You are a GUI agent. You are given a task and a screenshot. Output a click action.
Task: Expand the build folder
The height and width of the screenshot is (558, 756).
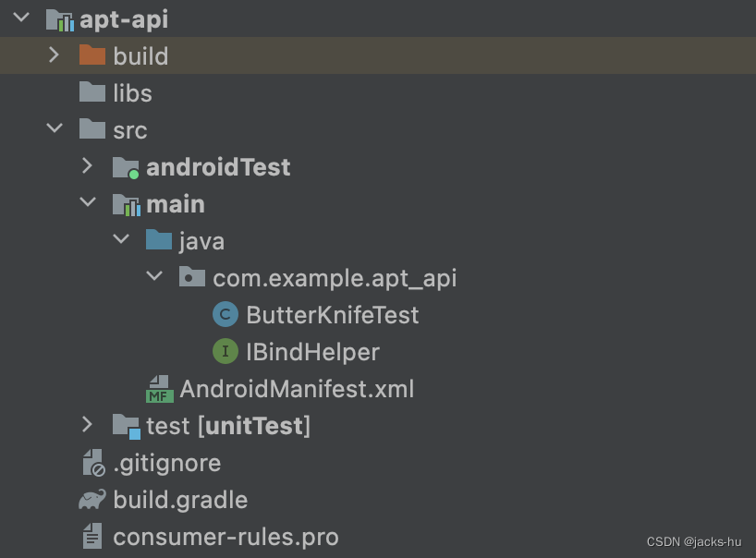coord(54,55)
